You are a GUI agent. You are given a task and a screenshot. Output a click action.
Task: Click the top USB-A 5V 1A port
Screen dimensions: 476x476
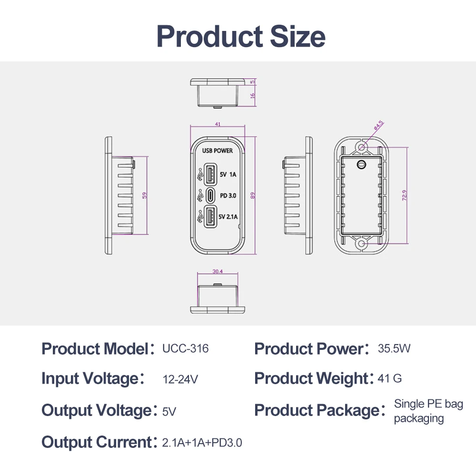tap(210, 175)
